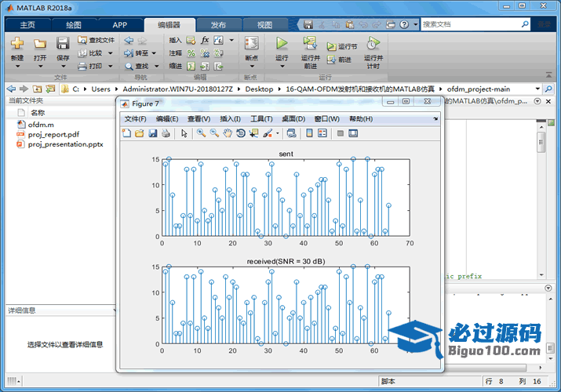Click Figure 7 print icon
561x392 pixels.
coord(166,133)
